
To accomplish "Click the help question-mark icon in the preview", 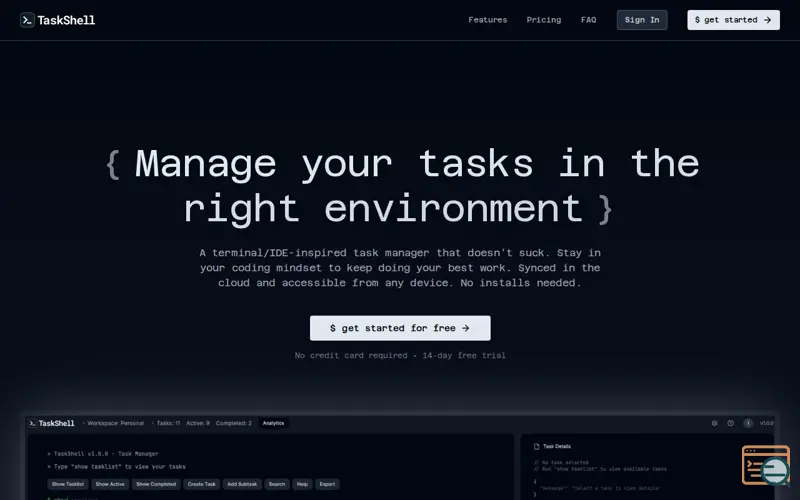I will point(731,423).
